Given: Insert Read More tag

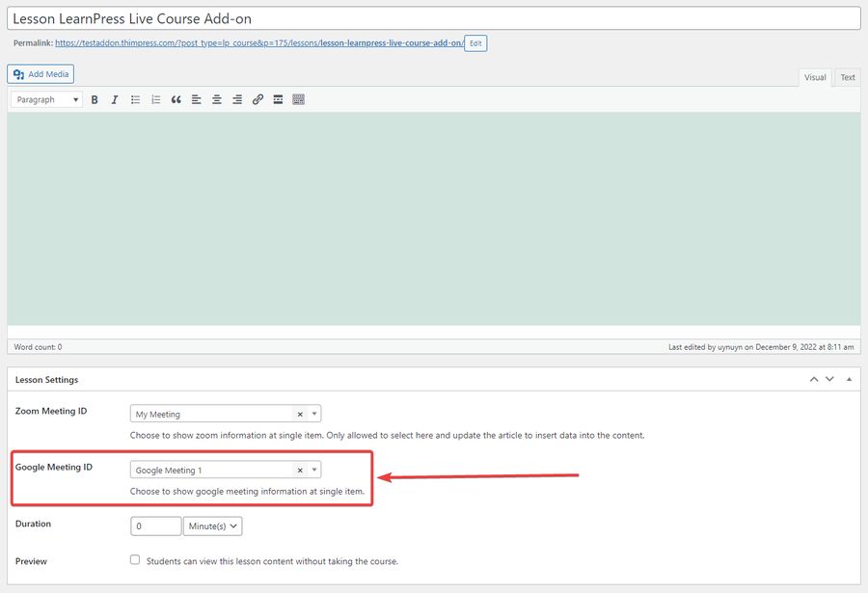Looking at the screenshot, I should coord(278,99).
